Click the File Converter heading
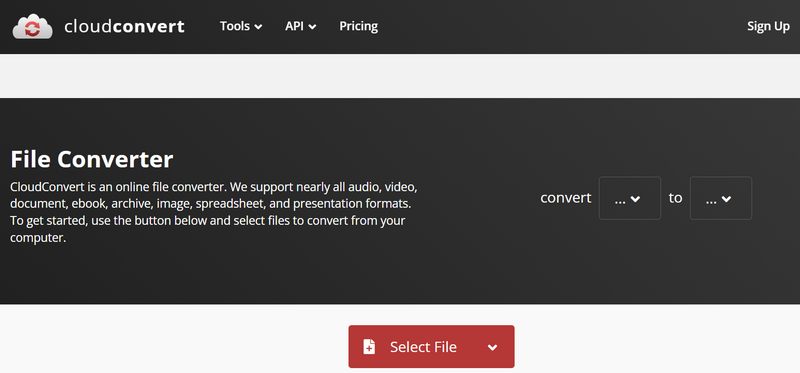This screenshot has width=800, height=373. (92, 160)
